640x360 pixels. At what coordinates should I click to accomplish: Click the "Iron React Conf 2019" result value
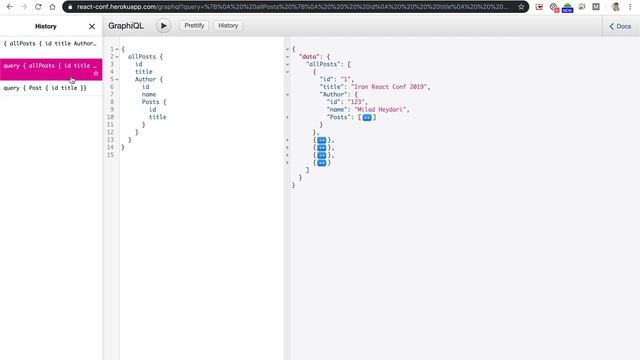[390, 87]
